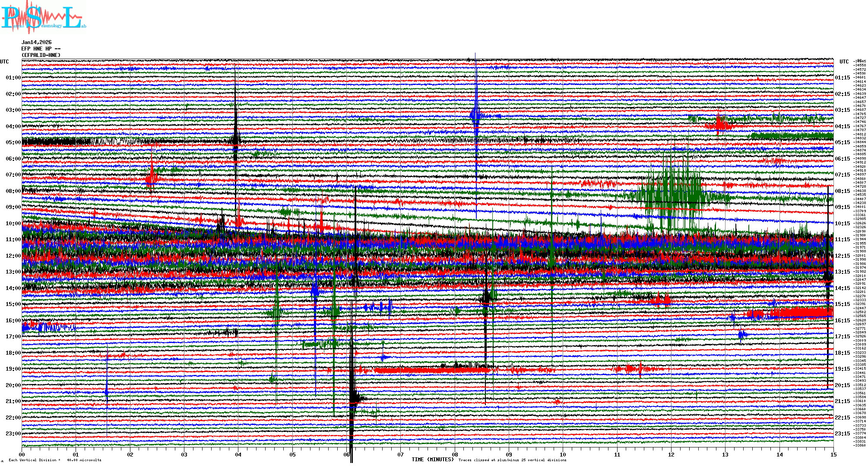Click minute 04 on bottom time axis
868x466 pixels.
[238, 454]
